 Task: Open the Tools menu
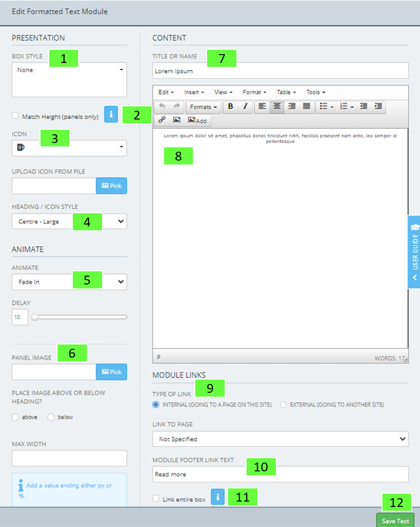tap(316, 92)
